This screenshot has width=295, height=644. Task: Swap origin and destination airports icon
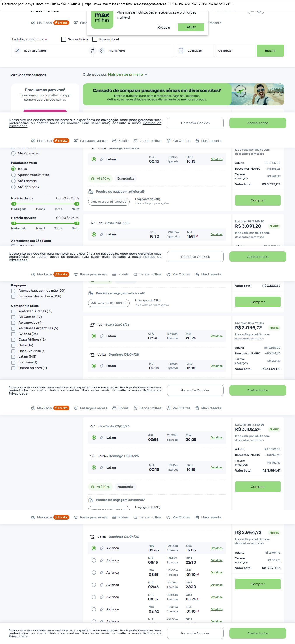point(92,50)
